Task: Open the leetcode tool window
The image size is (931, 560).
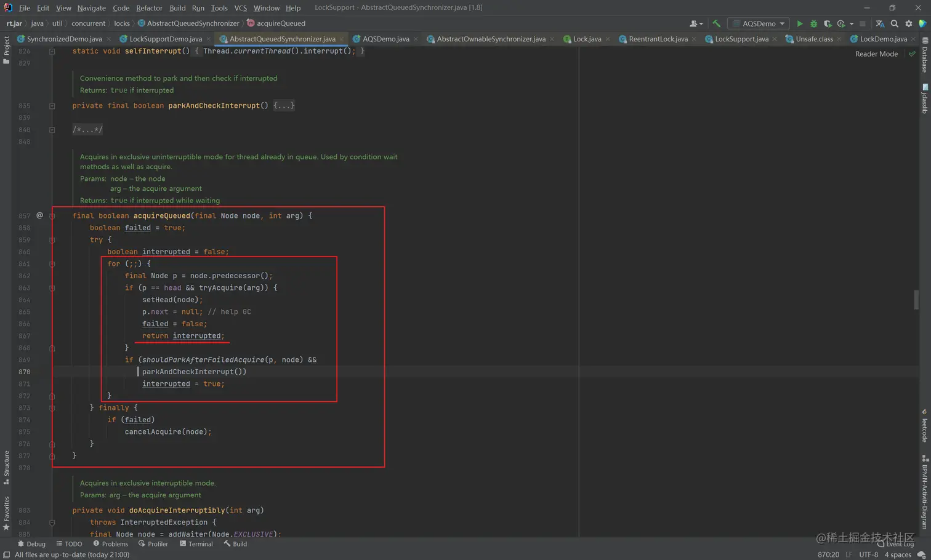Action: pyautogui.click(x=925, y=425)
